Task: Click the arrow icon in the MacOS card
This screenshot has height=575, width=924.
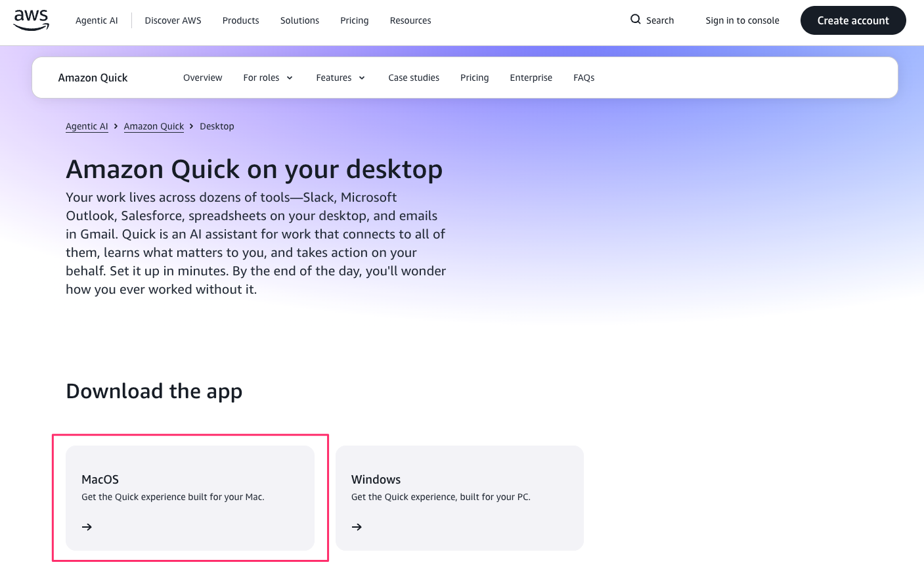Action: 87,527
